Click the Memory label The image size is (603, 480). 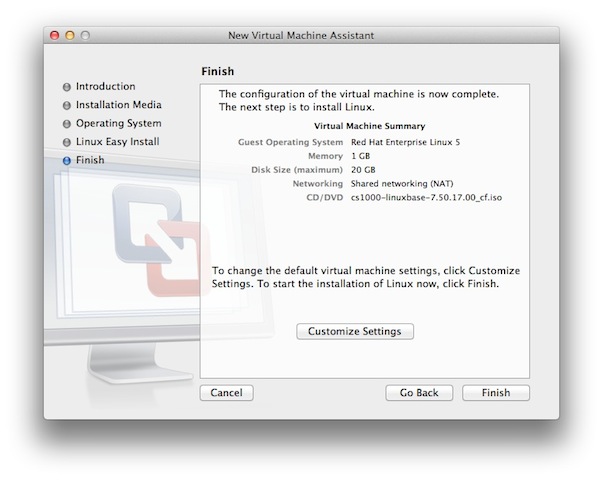pos(325,156)
